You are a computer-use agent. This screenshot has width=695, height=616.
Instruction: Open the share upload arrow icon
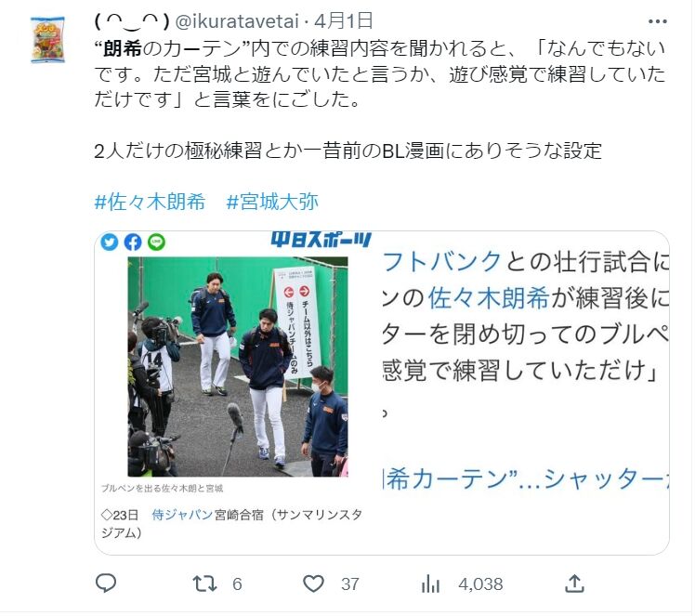574,583
